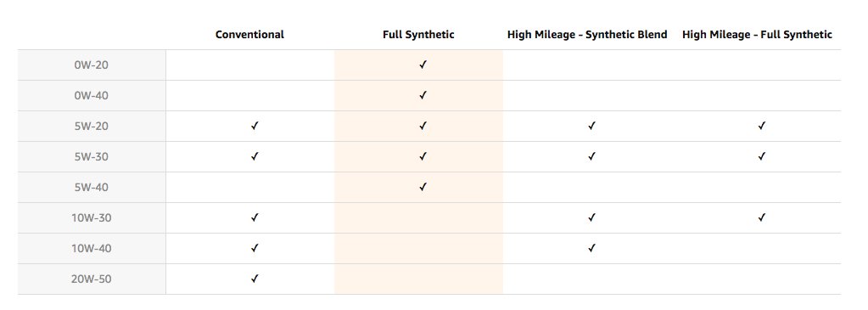Click the 5W-20 High Mileage Full Synthetic checkmark
Image resolution: width=868 pixels, height=310 pixels.
(762, 126)
